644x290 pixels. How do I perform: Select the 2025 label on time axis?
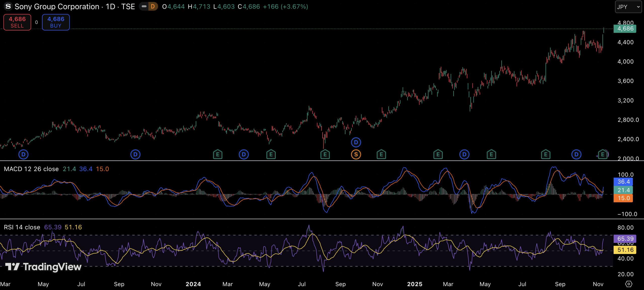(415, 284)
